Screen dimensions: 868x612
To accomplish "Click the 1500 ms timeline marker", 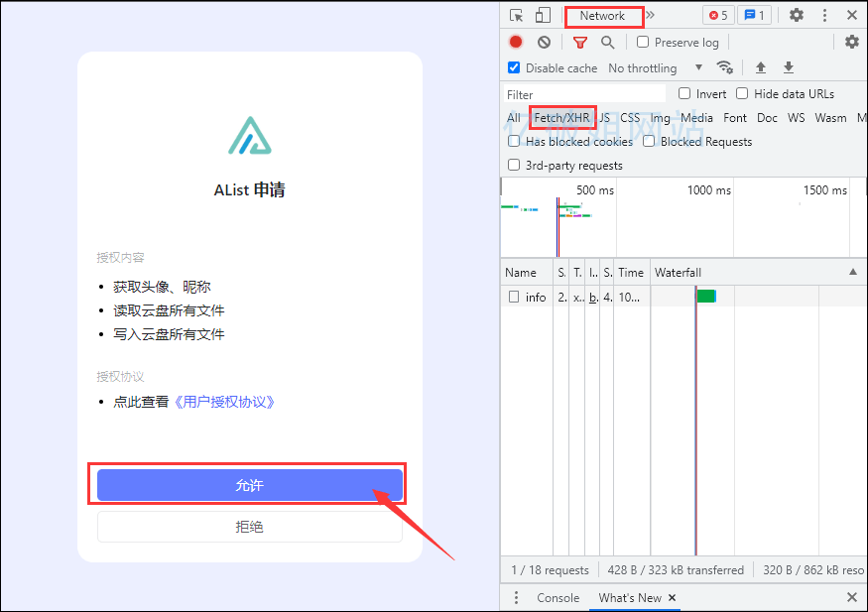I will pyautogui.click(x=825, y=190).
